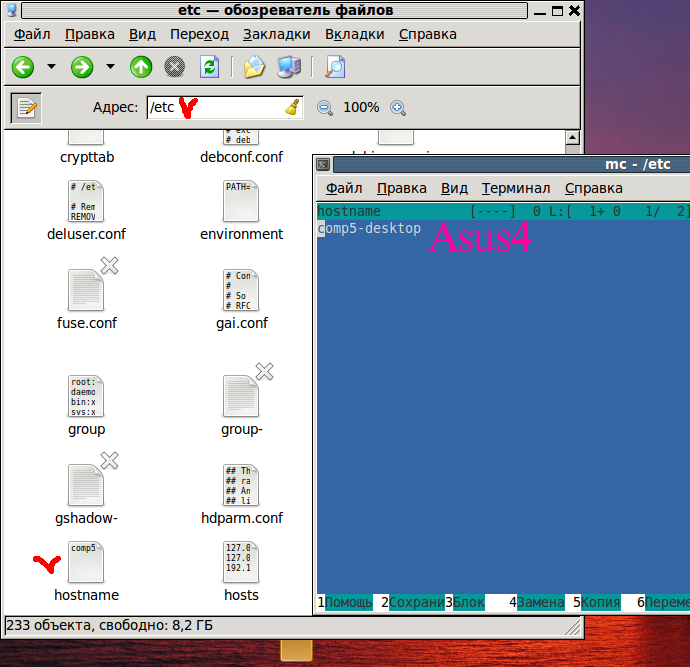Image resolution: width=690 pixels, height=667 pixels.
Task: Open the Home folder icon
Action: click(254, 67)
